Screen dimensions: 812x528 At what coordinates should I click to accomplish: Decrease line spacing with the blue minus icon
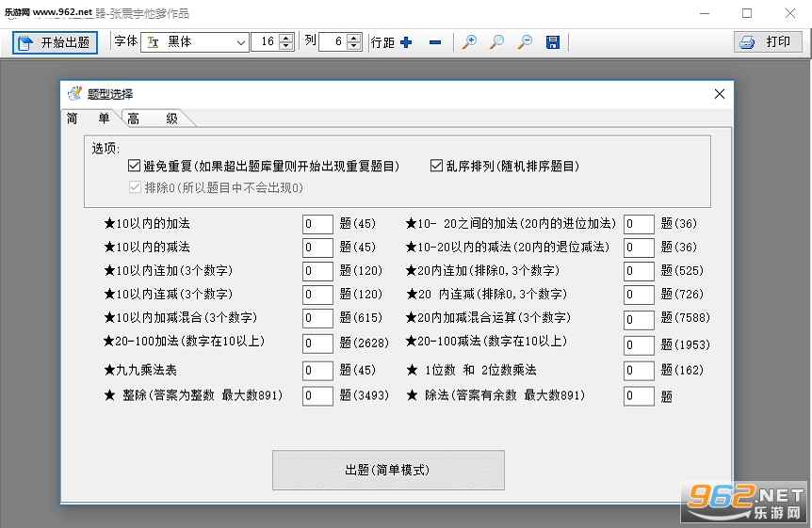tap(435, 42)
